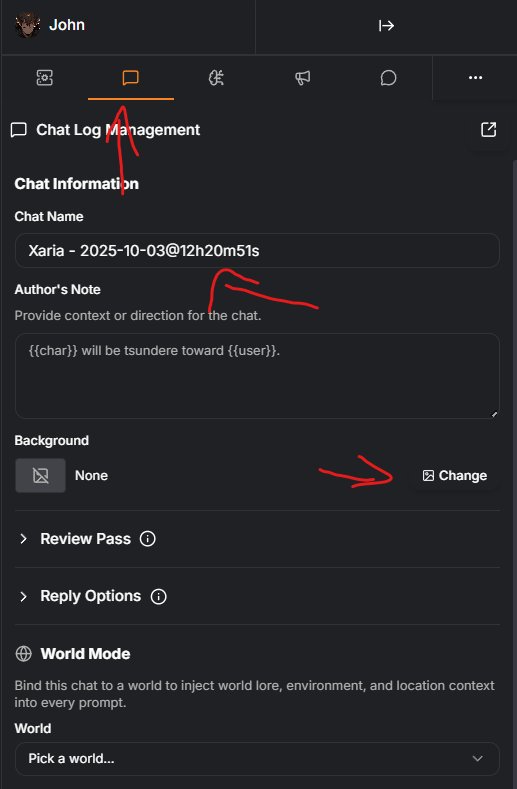Click the Author's Note resize handle
Viewport: 517px width, 789px height.
(494, 414)
